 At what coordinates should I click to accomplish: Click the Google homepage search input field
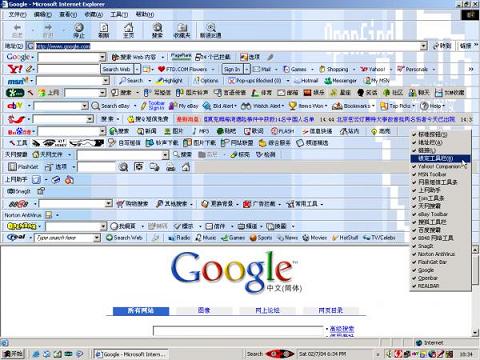pyautogui.click(x=238, y=331)
